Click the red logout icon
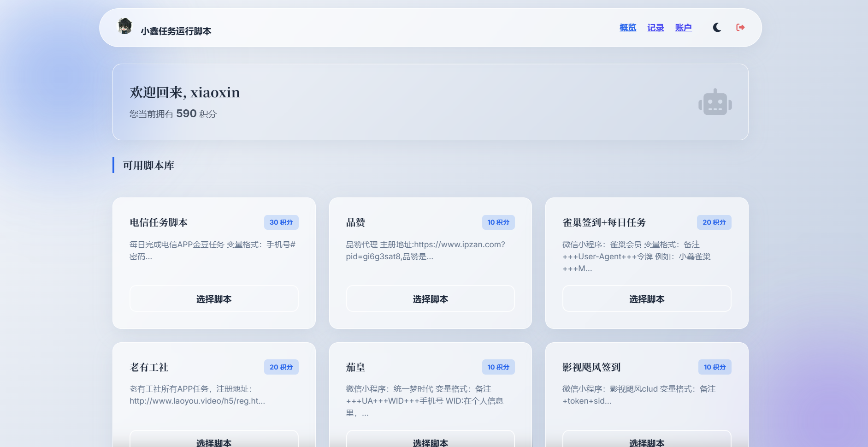Screen dimensions: 868x447 740,27
